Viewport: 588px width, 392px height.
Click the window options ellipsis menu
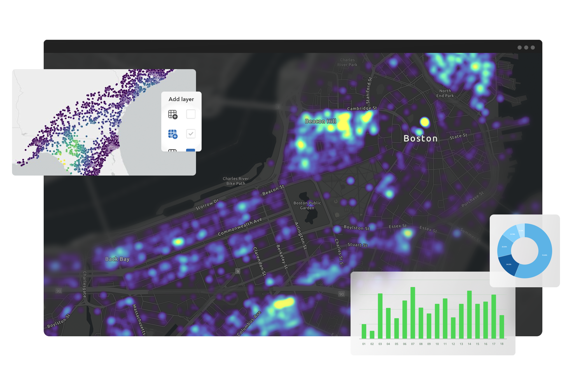526,48
